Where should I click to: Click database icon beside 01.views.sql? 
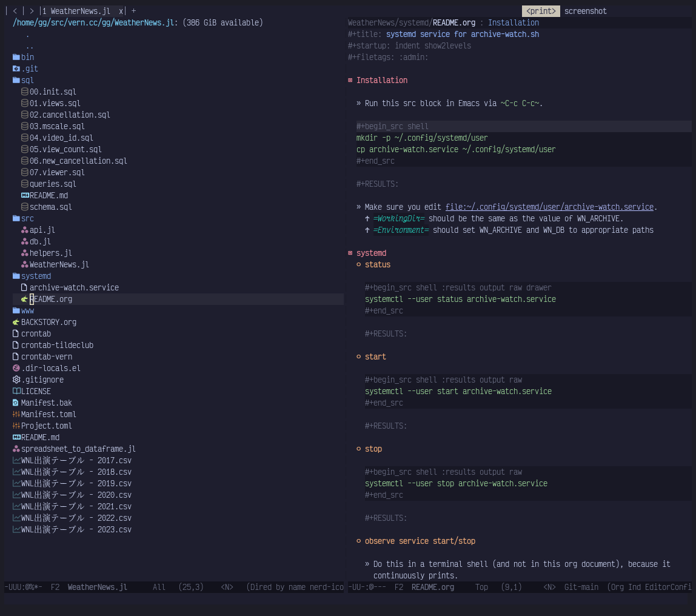[25, 104]
